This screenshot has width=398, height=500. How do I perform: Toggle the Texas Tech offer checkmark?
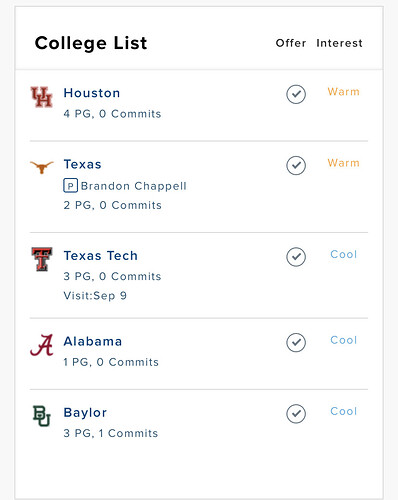pos(296,257)
